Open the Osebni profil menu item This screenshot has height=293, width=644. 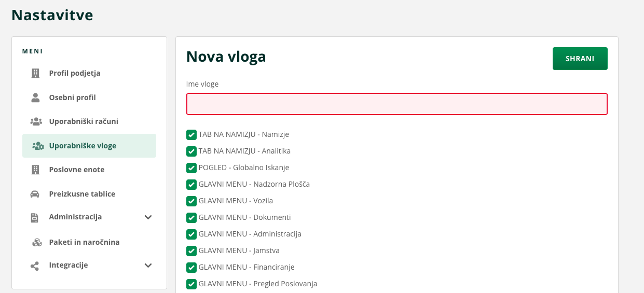click(x=72, y=97)
